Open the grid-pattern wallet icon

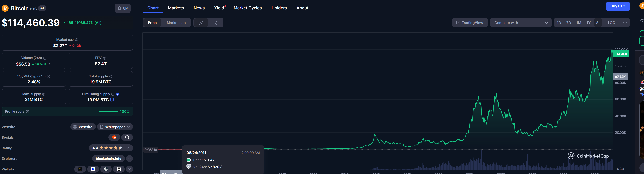tap(106, 169)
